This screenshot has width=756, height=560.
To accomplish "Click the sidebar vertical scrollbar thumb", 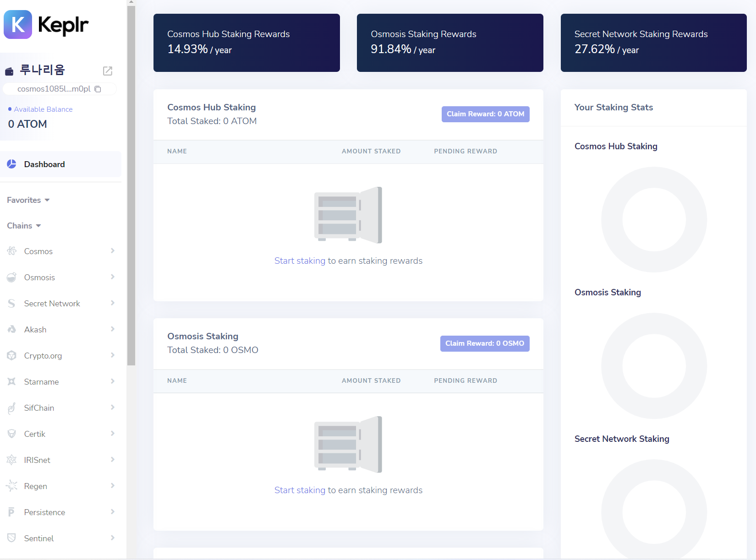I will [131, 185].
